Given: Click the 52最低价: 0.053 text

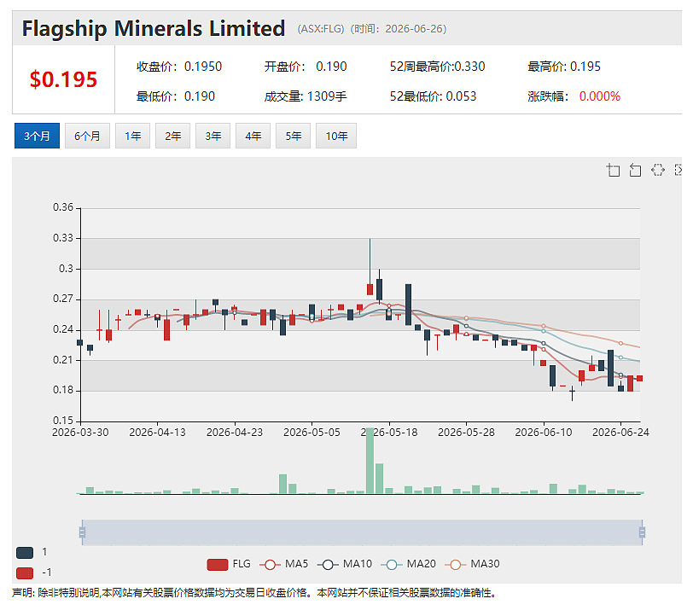Looking at the screenshot, I should (434, 96).
